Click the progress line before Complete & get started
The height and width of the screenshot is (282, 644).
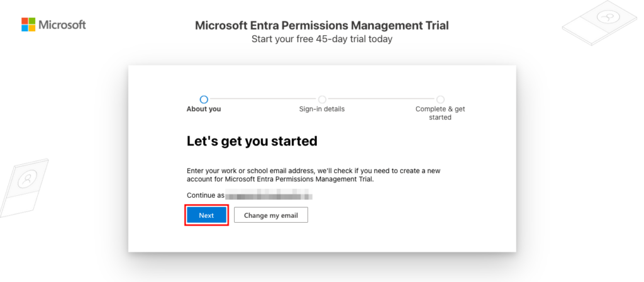(381, 99)
